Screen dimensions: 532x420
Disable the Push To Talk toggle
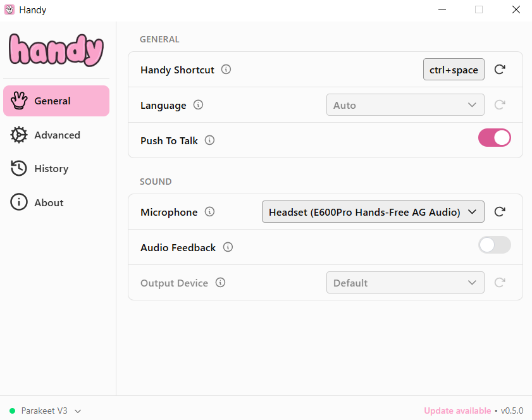tap(494, 138)
